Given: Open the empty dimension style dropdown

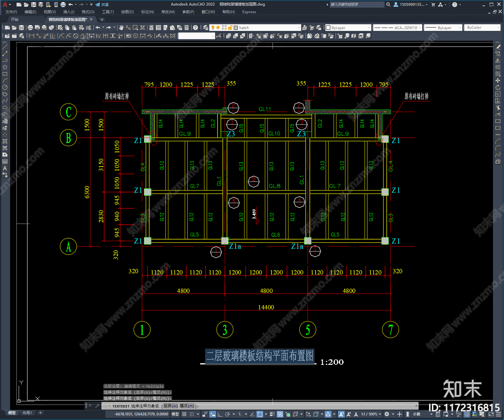Looking at the screenshot, I should (x=197, y=36).
